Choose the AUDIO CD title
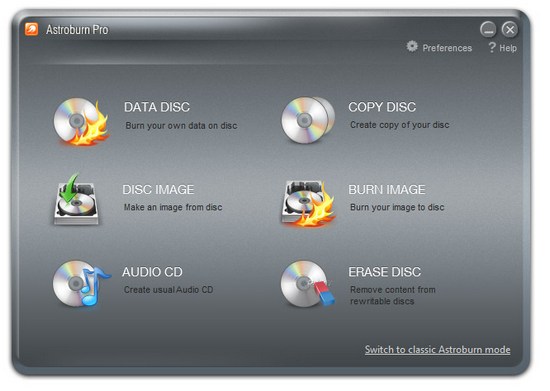This screenshot has width=550, height=391. [x=152, y=272]
